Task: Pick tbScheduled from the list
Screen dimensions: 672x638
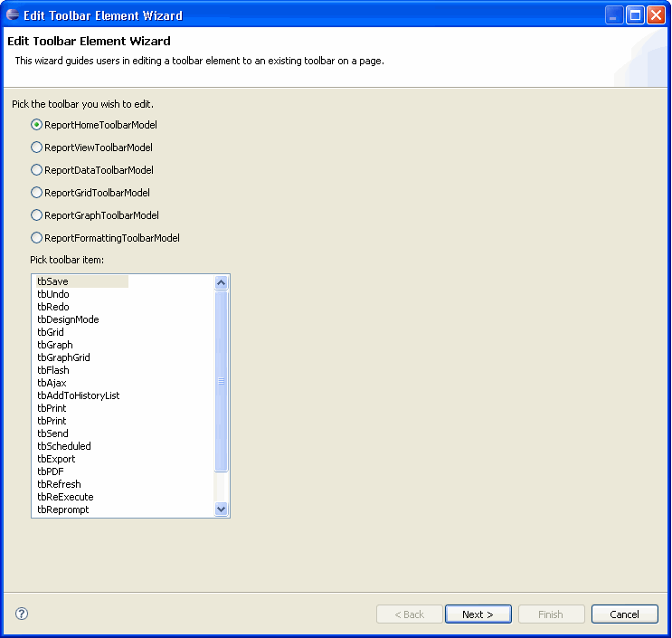Action: (x=64, y=446)
